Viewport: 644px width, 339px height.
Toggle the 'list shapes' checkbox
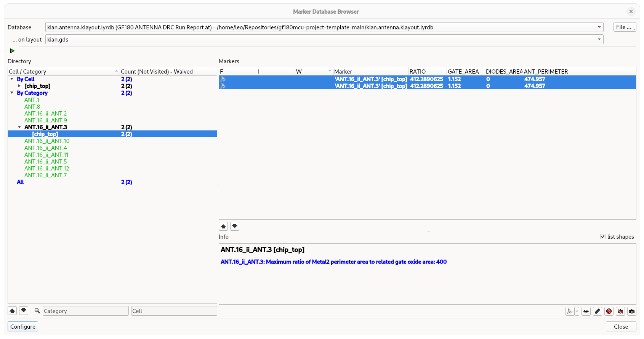(x=603, y=237)
